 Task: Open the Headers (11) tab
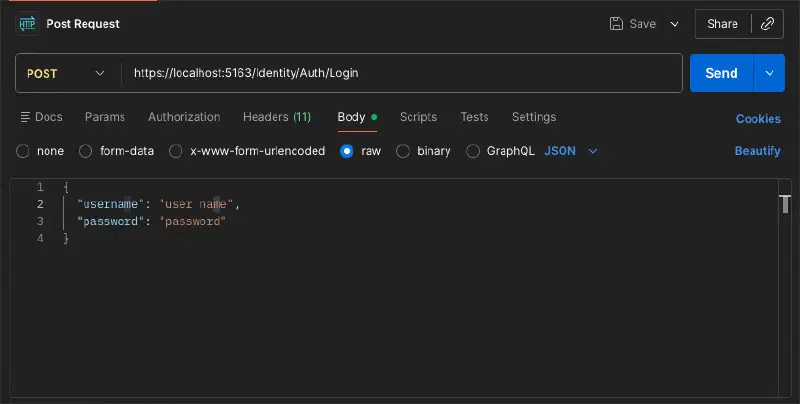pos(277,117)
